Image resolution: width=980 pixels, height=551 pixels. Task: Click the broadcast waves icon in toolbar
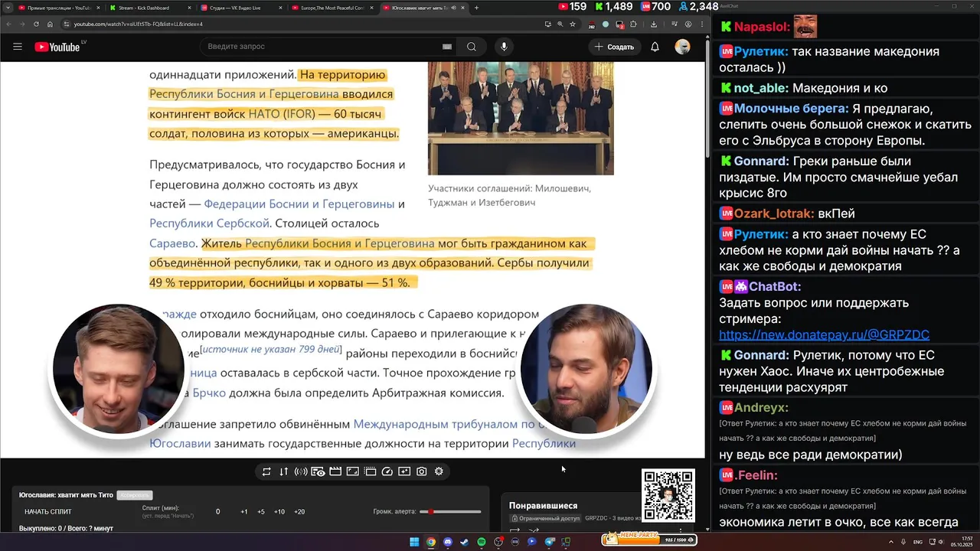tap(300, 471)
